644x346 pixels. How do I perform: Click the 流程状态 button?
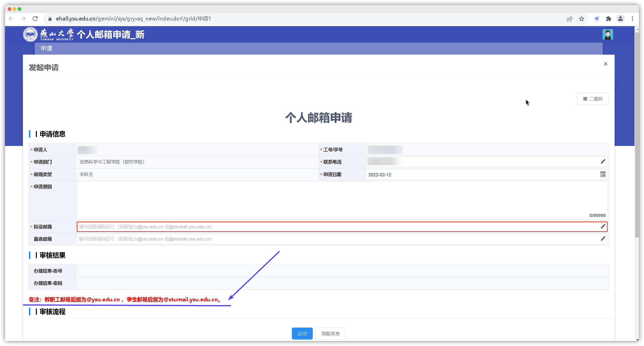[x=330, y=334]
